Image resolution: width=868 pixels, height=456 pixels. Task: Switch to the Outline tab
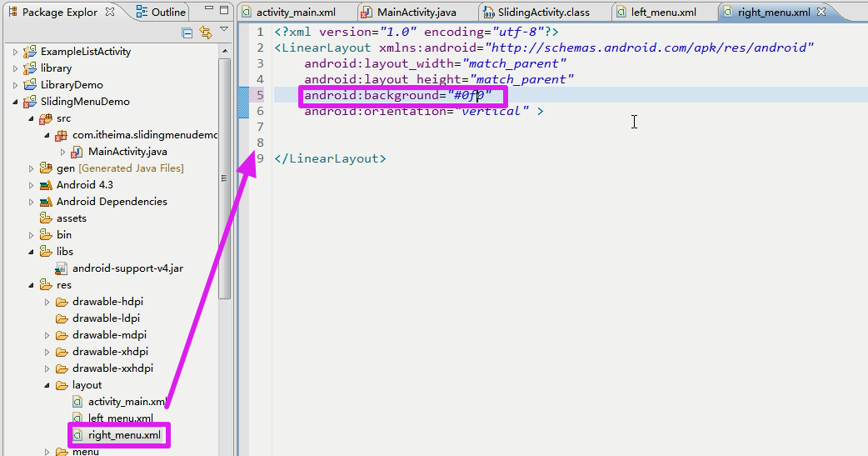coord(162,12)
